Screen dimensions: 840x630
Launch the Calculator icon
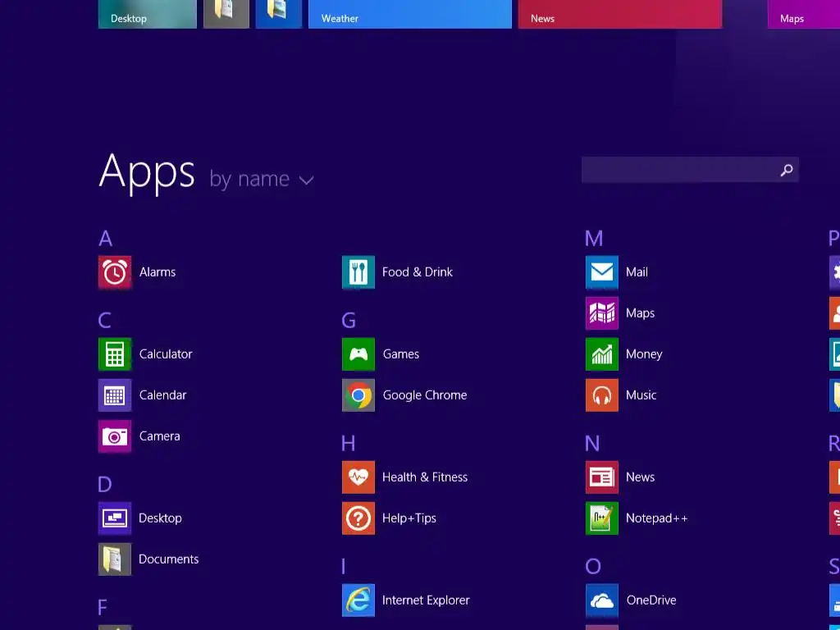tap(115, 354)
